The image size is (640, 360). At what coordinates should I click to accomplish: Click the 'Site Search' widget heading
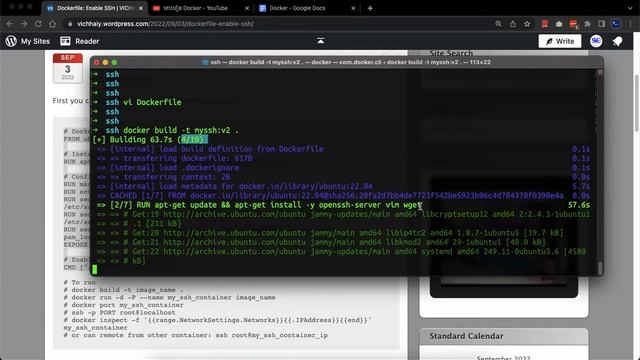451,53
